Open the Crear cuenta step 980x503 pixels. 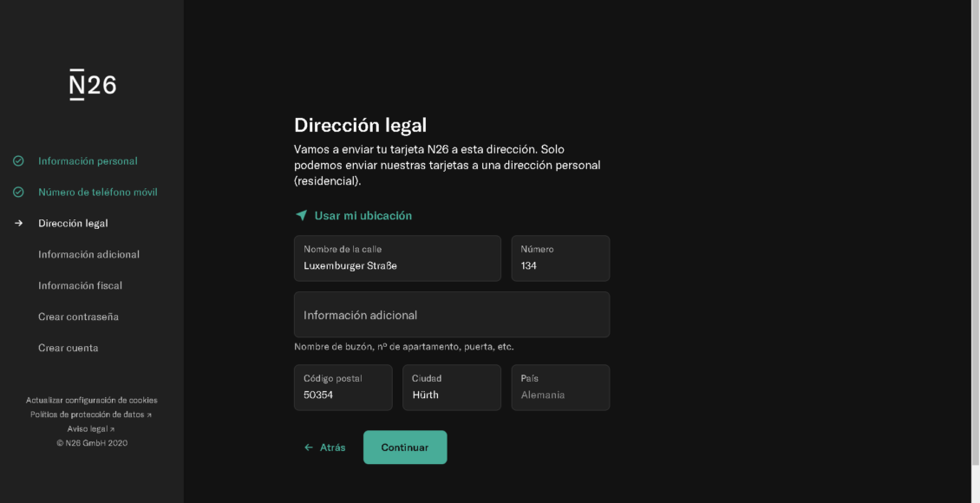(69, 348)
